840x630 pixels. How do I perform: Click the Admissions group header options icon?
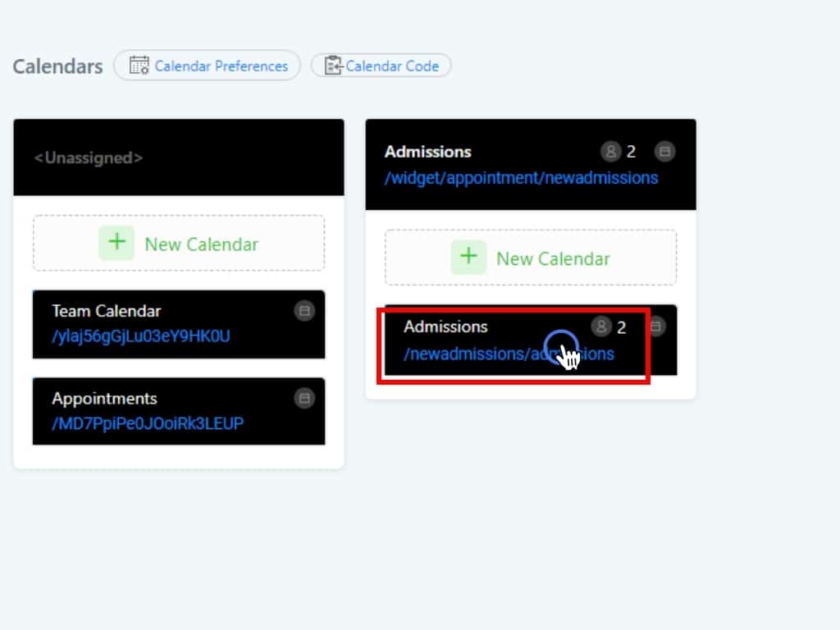click(665, 152)
